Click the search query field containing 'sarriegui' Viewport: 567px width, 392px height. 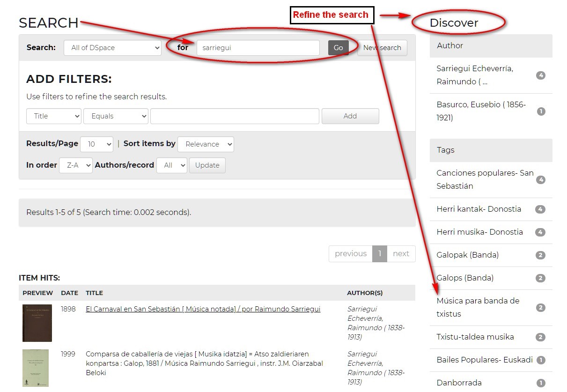pos(258,48)
